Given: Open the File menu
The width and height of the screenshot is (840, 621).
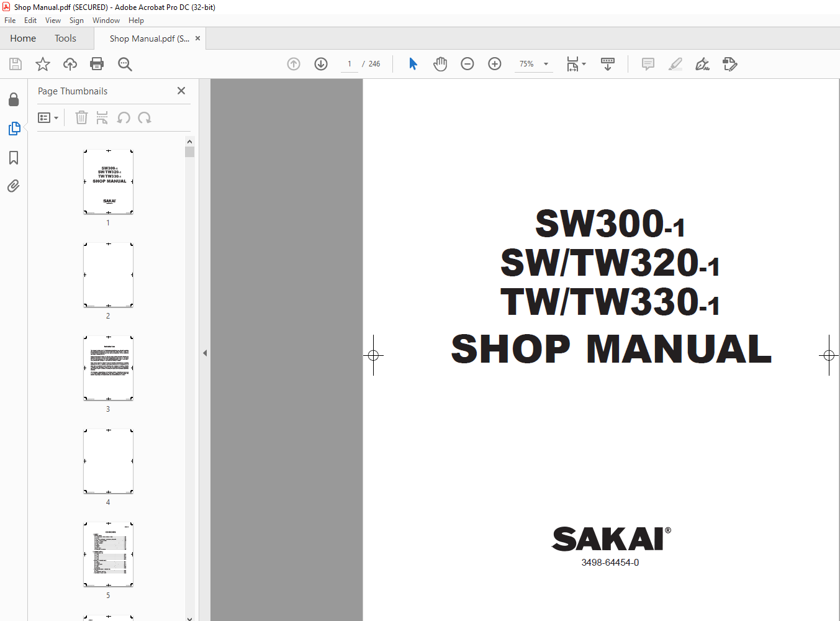Looking at the screenshot, I should pos(10,20).
